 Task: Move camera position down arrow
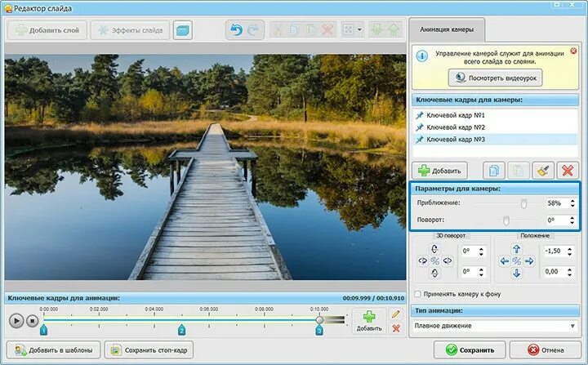[x=516, y=274]
